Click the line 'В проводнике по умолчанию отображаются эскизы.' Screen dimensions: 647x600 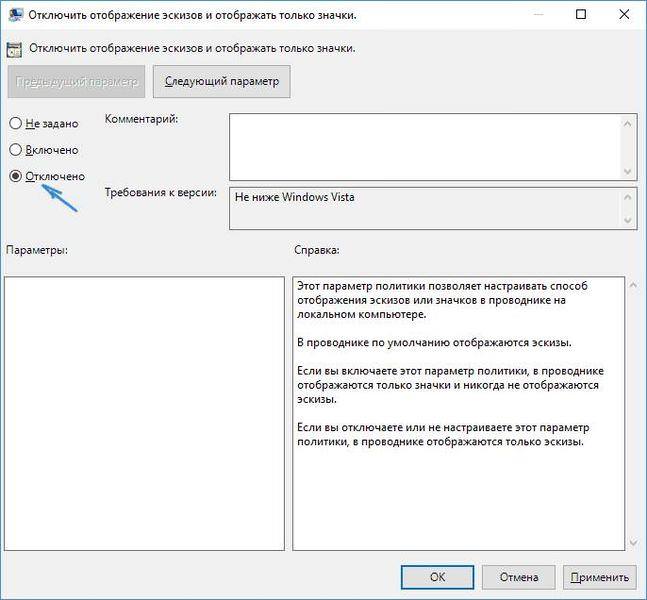pos(434,343)
